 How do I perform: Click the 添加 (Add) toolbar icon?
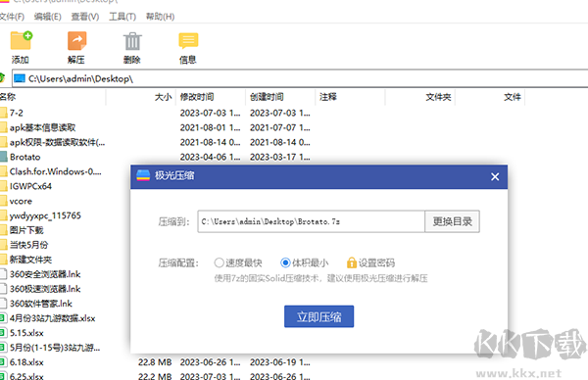(22, 41)
